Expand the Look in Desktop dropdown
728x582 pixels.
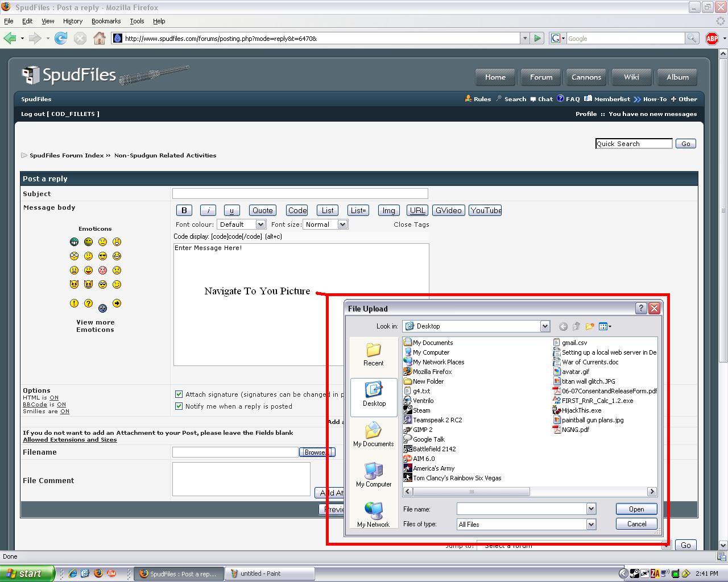(545, 326)
